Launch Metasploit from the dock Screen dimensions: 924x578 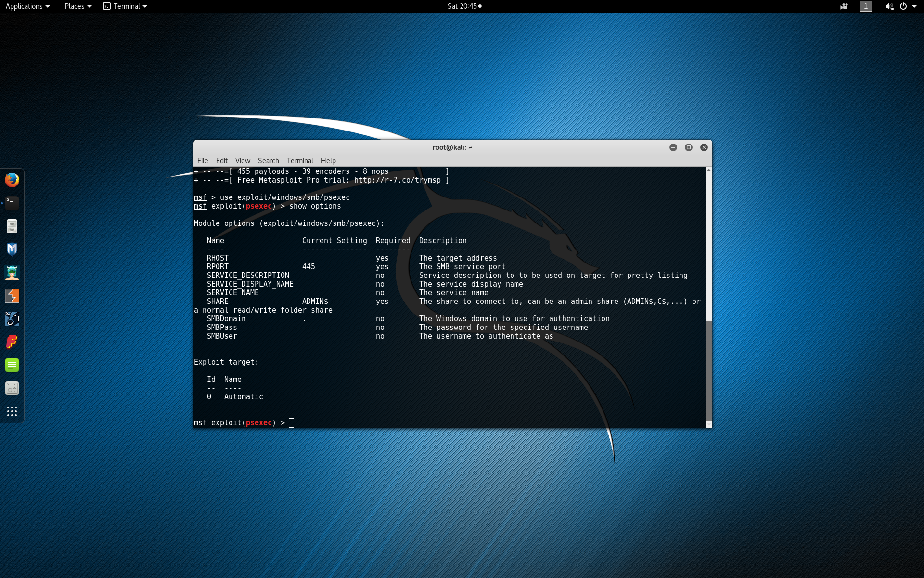pos(12,249)
